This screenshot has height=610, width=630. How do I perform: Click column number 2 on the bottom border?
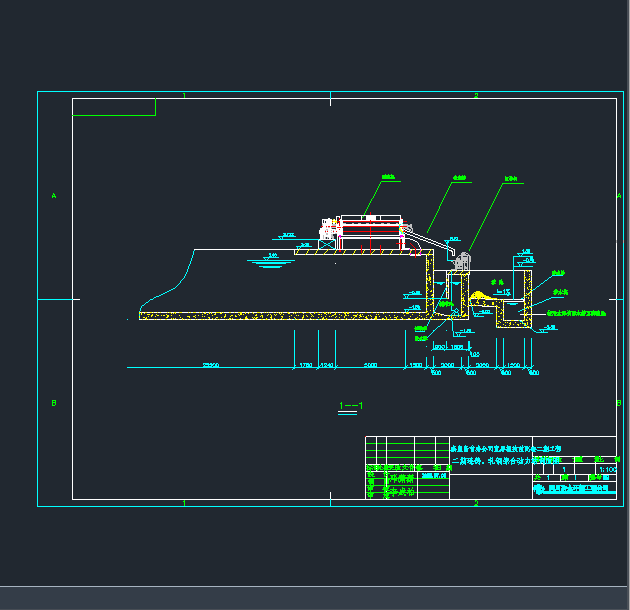click(x=476, y=503)
